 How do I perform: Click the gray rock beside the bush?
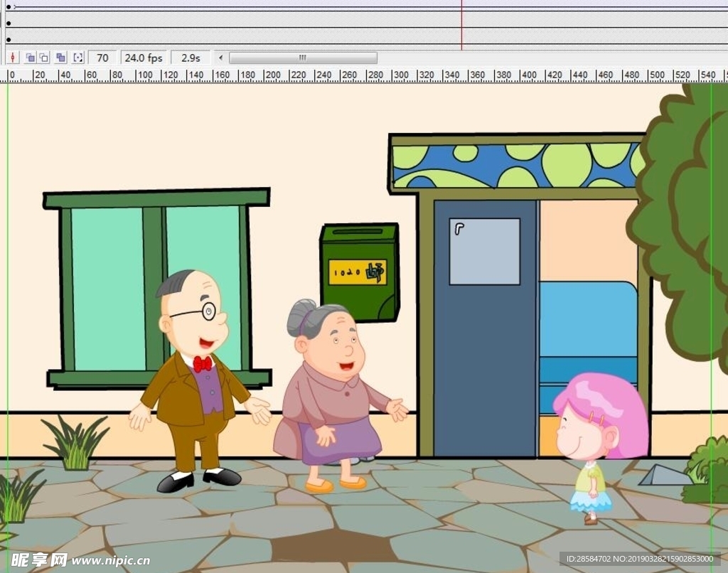[660, 476]
